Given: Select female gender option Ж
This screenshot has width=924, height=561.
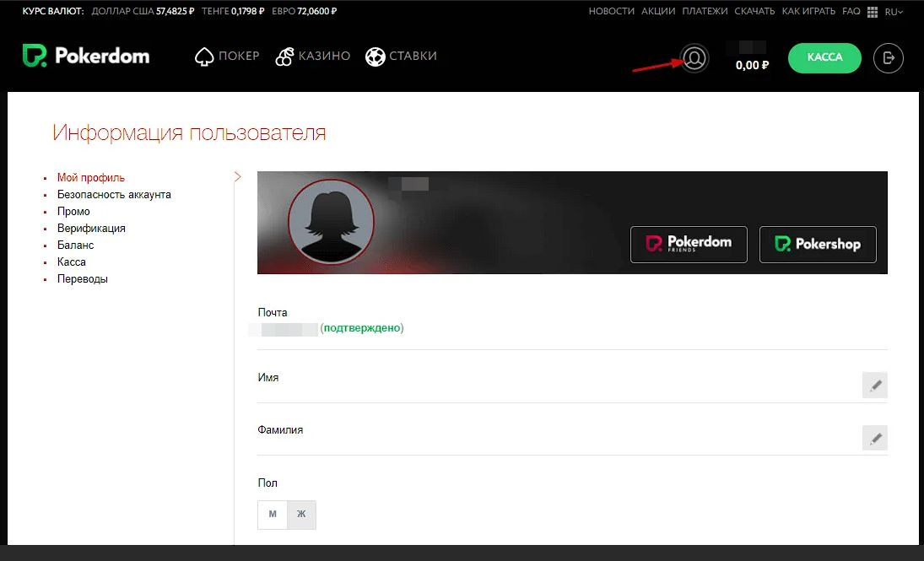Looking at the screenshot, I should pos(301,514).
